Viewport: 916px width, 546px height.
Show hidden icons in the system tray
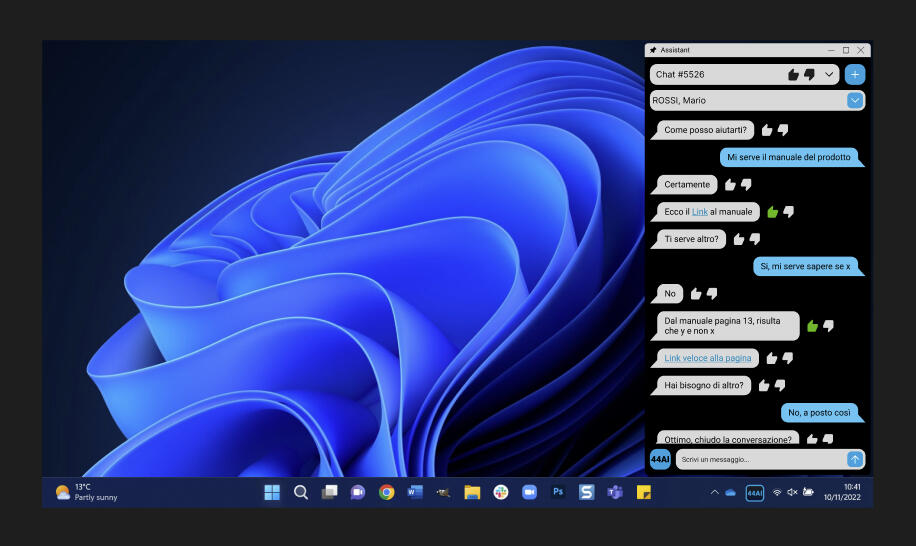714,493
